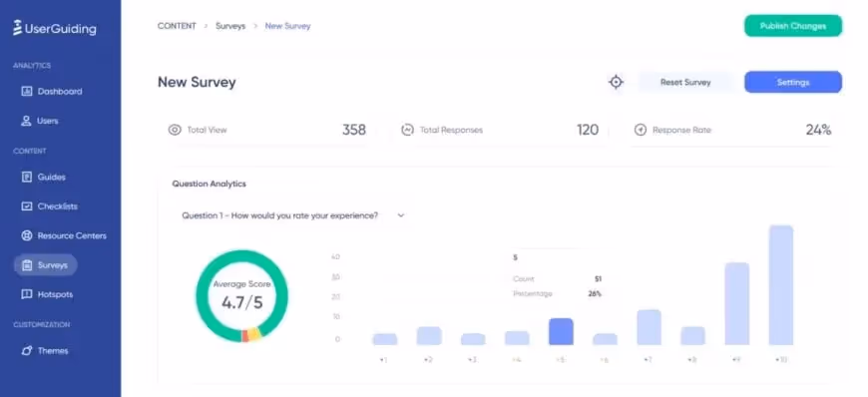Click the tooltip Percentage value 26%
This screenshot has width=868, height=397.
tap(595, 294)
